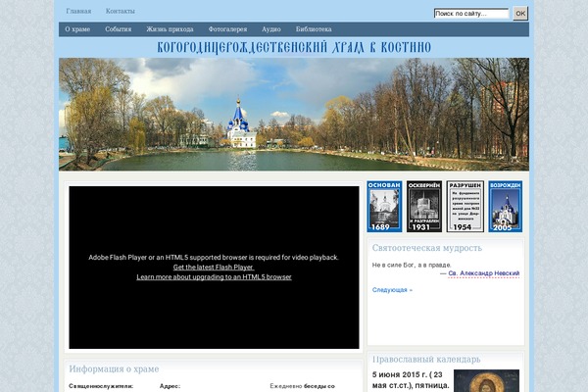Click the Православный календарь heading
588x392 pixels.
click(x=426, y=360)
